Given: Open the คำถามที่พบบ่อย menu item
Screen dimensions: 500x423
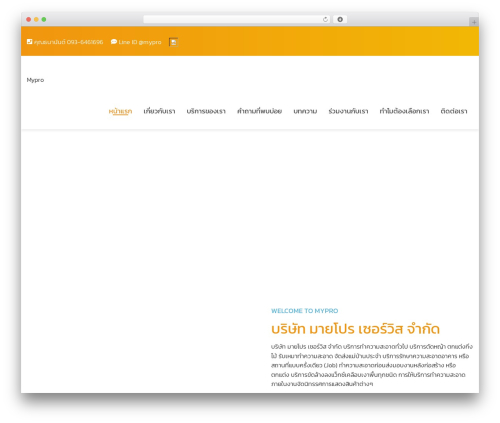Looking at the screenshot, I should tap(259, 111).
